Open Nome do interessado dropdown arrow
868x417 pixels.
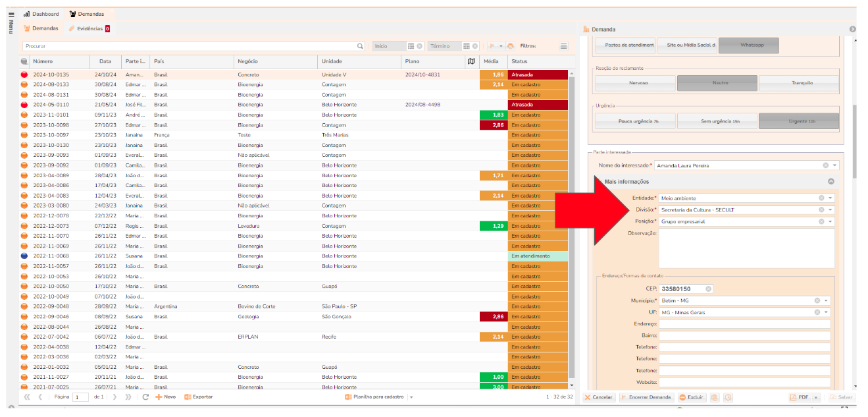(834, 165)
